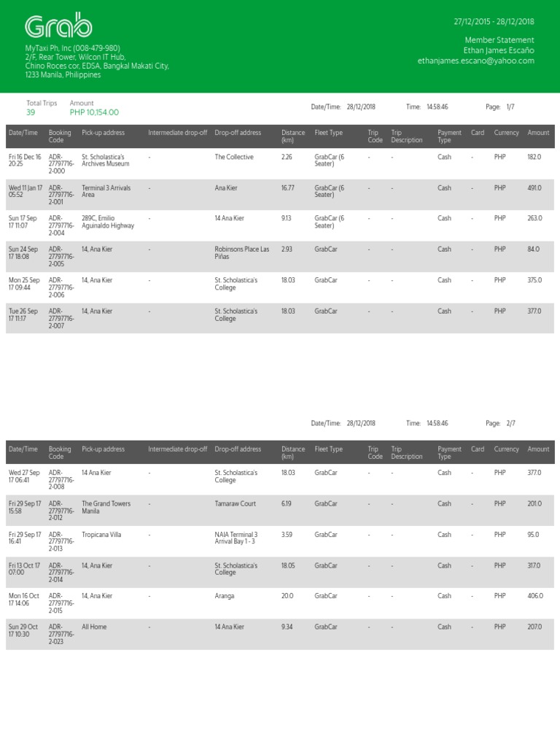Click the Member Statement heading

pos(499,40)
